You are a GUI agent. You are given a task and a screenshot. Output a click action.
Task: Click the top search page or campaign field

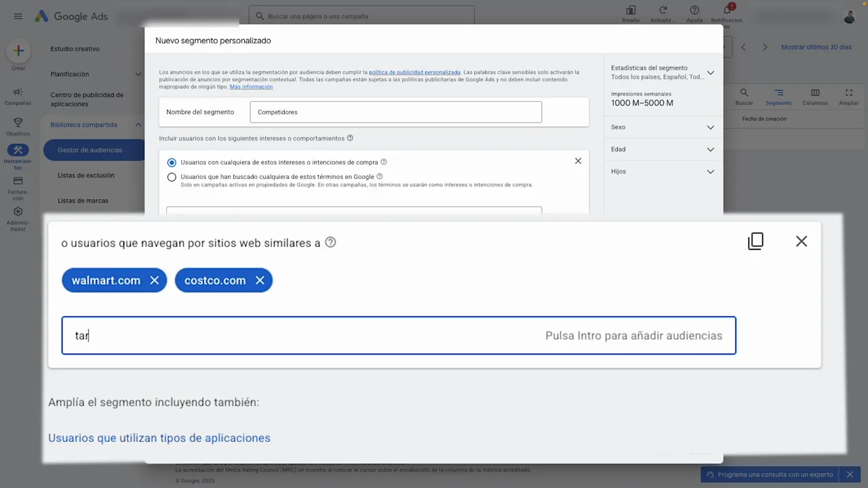pyautogui.click(x=361, y=16)
